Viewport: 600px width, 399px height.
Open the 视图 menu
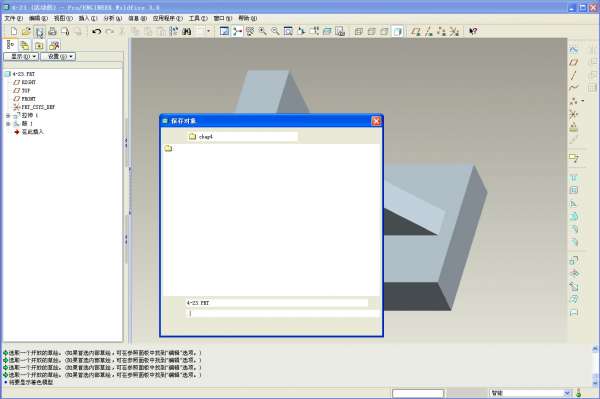[x=63, y=18]
